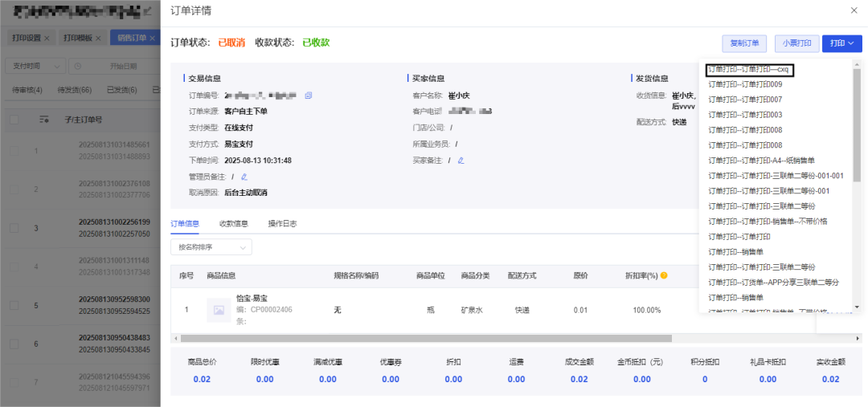This screenshot has width=868, height=407.
Task: Click the 折扣率 info tooltip icon
Action: point(664,275)
